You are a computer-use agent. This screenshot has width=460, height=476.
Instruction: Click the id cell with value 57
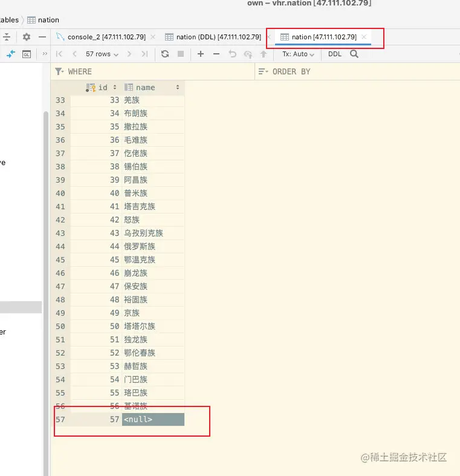(96, 419)
